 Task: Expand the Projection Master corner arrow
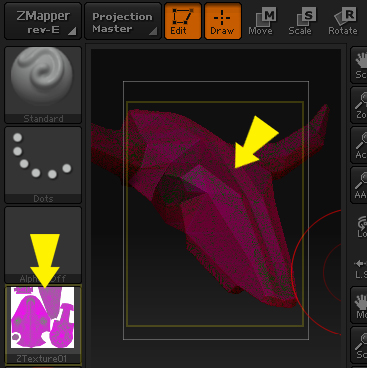(x=153, y=32)
